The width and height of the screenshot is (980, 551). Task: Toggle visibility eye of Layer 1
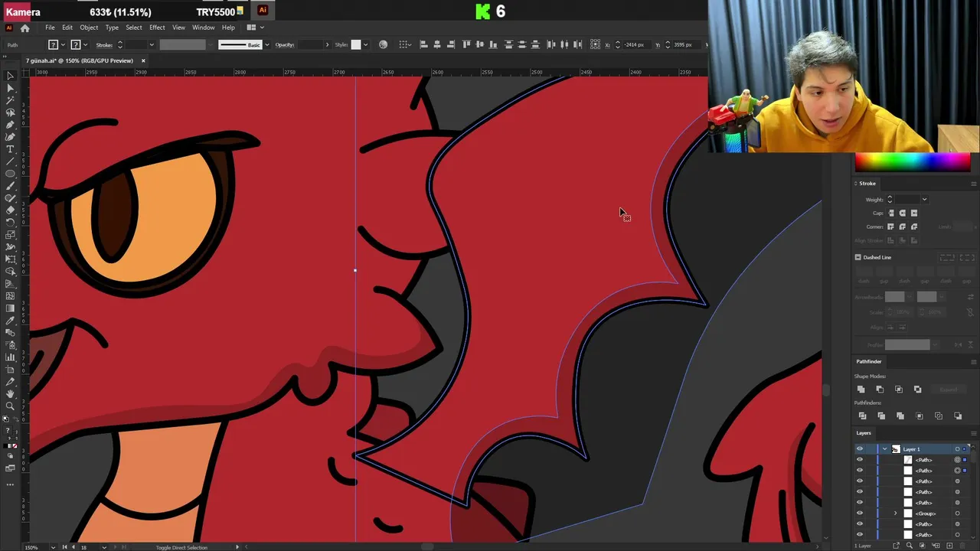tap(859, 449)
